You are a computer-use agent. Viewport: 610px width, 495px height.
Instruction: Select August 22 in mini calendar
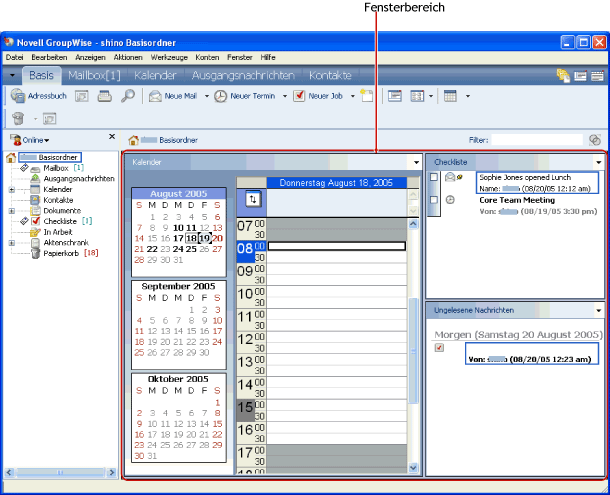(152, 249)
